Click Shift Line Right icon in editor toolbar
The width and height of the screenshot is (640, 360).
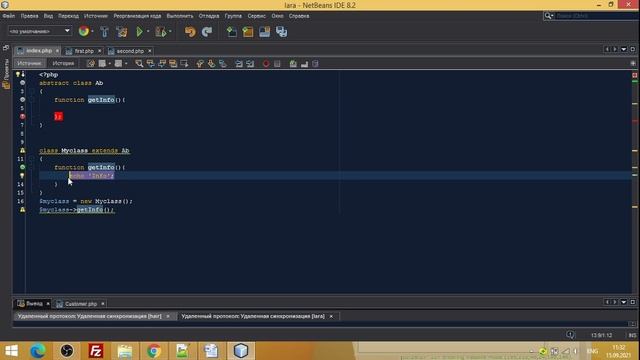(x=250, y=64)
